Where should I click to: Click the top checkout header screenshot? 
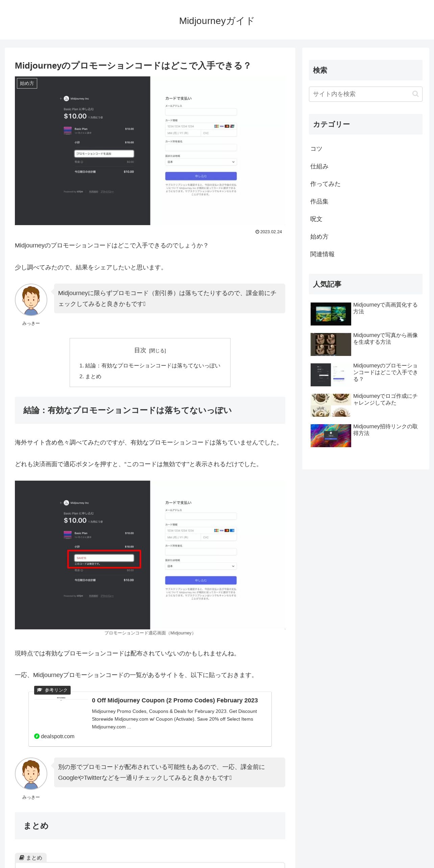click(150, 151)
